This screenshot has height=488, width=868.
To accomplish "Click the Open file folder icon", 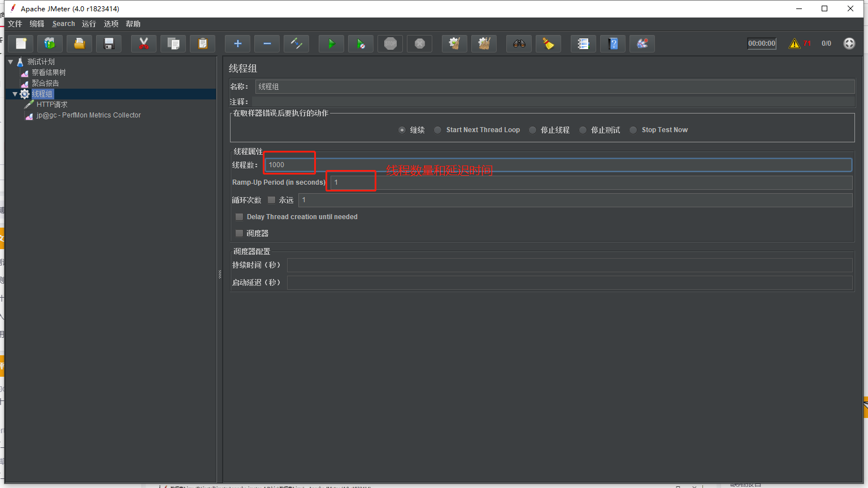I will pos(80,43).
